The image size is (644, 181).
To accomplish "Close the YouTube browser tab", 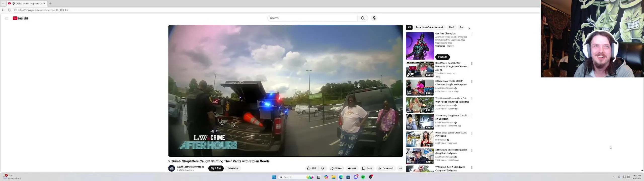I will click(44, 4).
